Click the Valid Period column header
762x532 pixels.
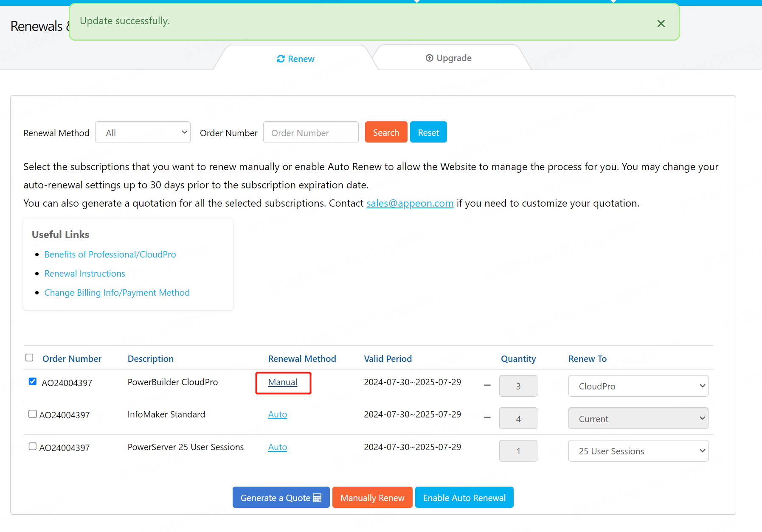click(x=388, y=358)
